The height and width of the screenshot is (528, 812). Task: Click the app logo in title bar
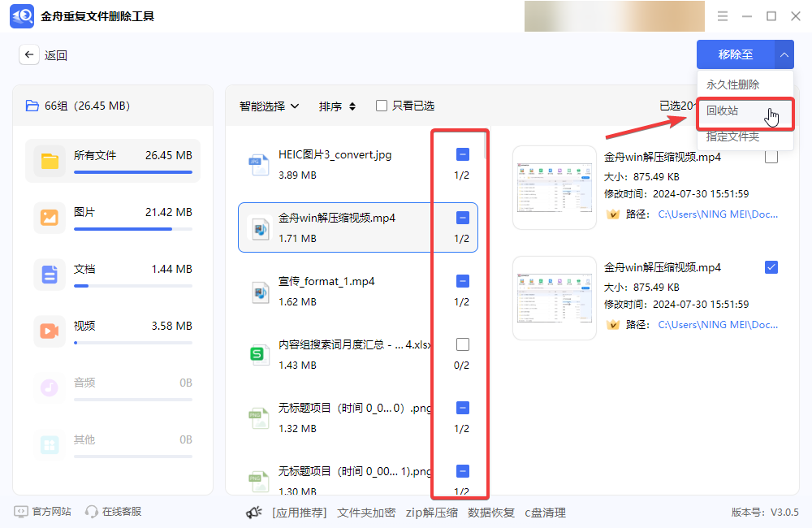click(x=22, y=16)
